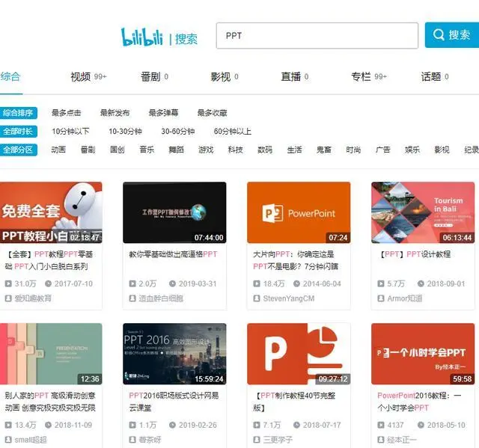The image size is (479, 448).
Task: Filter by 10分钟以下 duration
Action: [x=70, y=132]
